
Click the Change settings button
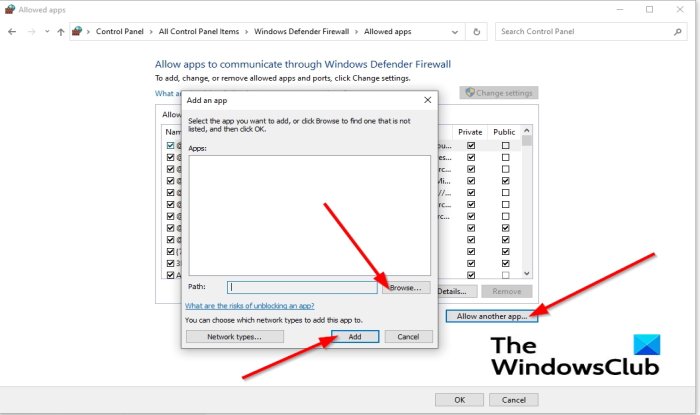point(499,93)
